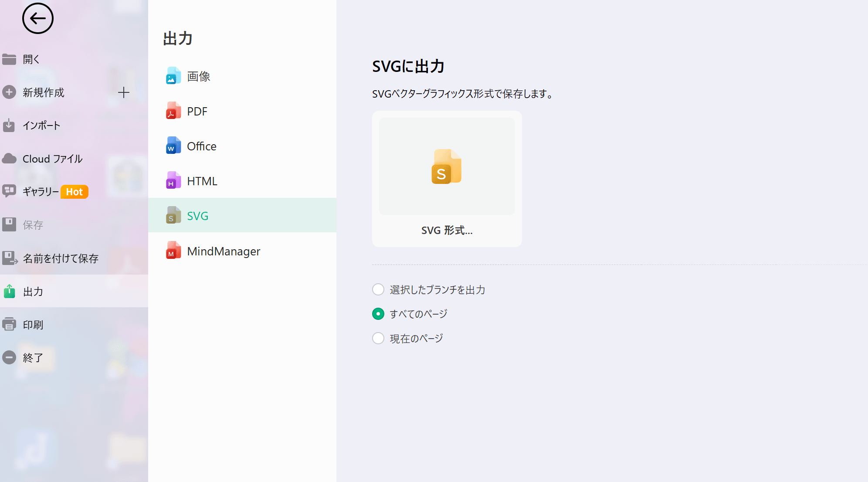
Task: Click the plus circle icon for 新規作成
Action: click(x=9, y=92)
